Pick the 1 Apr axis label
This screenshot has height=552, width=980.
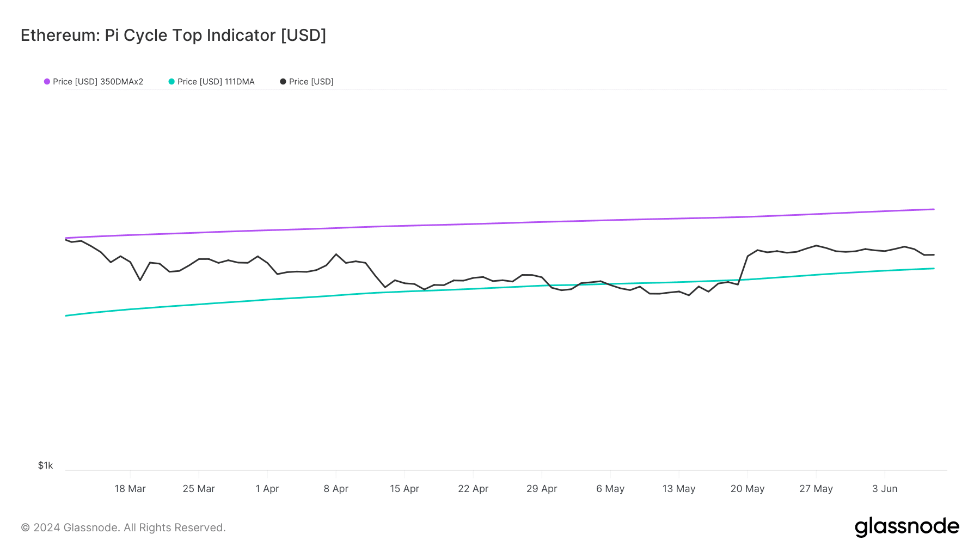coord(267,489)
